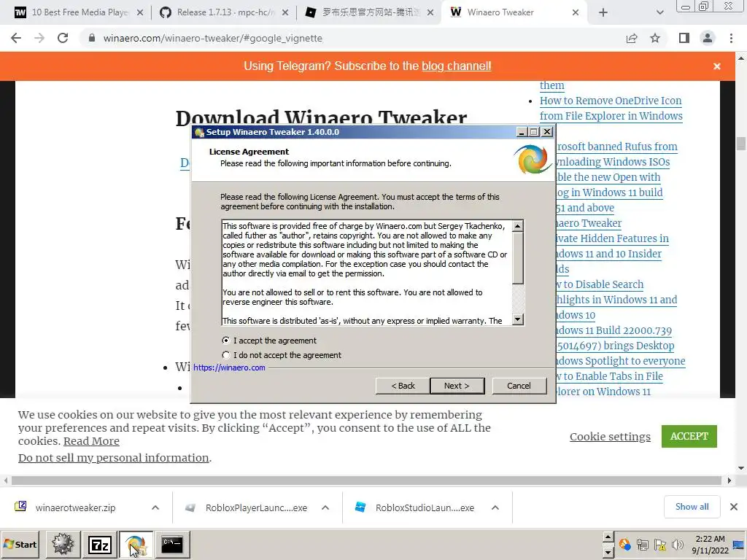This screenshot has height=560, width=747.
Task: Click the Action Center flag tray icon
Action: (659, 545)
